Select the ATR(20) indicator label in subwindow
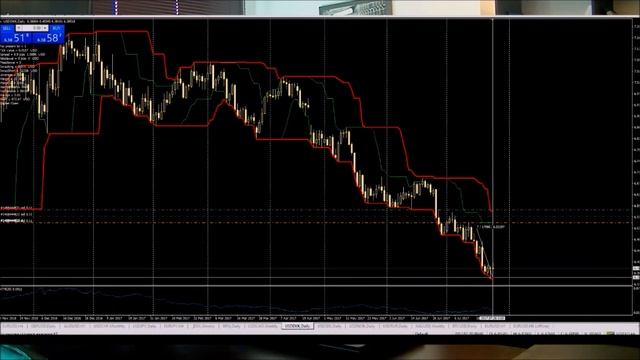The width and height of the screenshot is (640, 360). pyautogui.click(x=11, y=289)
